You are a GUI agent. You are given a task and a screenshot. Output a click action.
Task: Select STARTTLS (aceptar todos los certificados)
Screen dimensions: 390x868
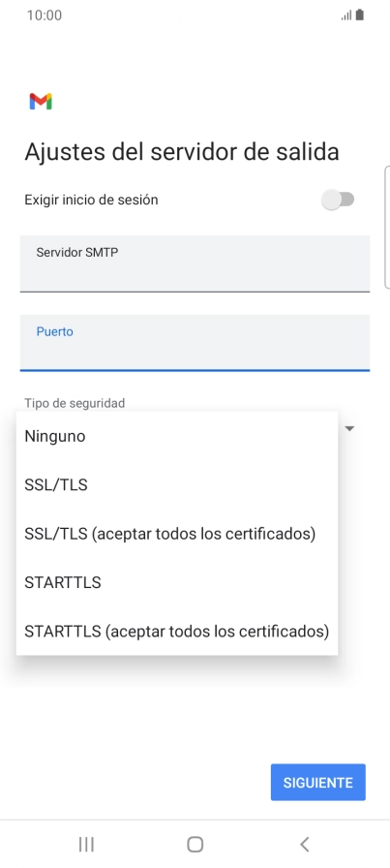point(177,631)
